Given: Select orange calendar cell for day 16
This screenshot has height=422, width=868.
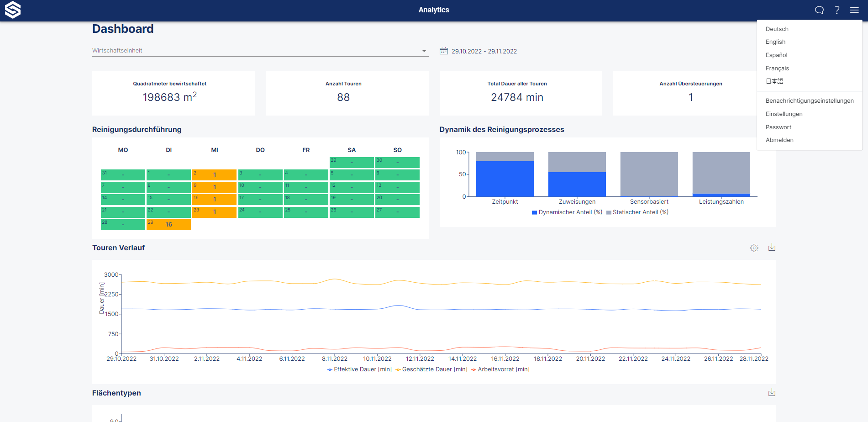Looking at the screenshot, I should (x=215, y=200).
